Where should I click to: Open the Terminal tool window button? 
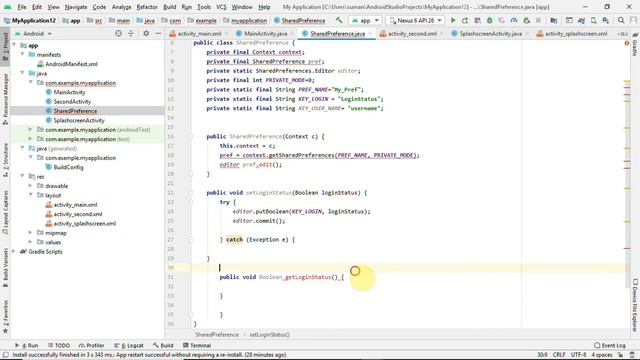click(x=197, y=345)
